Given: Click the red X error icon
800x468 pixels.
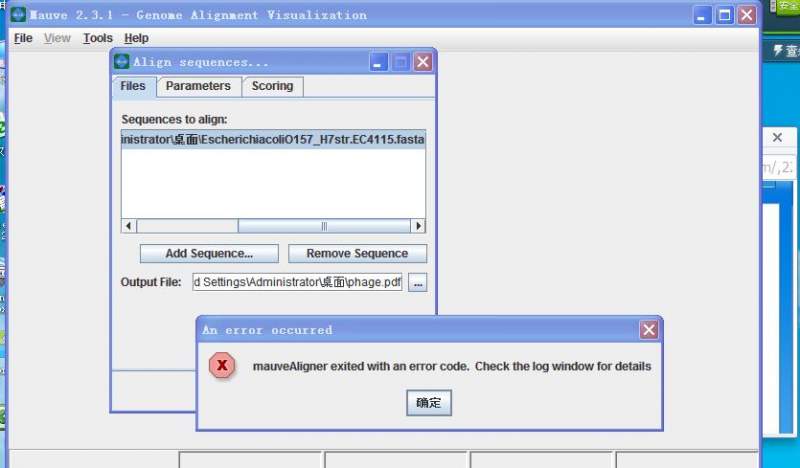Looking at the screenshot, I should point(222,365).
